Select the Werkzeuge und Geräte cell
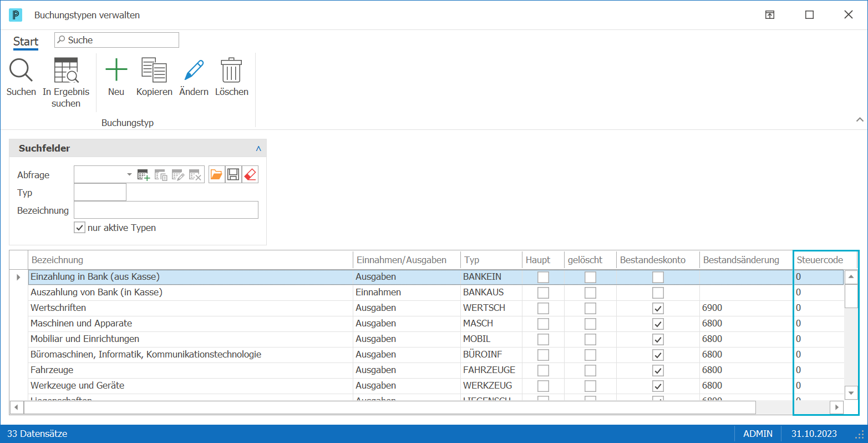868x443 pixels. (x=190, y=386)
